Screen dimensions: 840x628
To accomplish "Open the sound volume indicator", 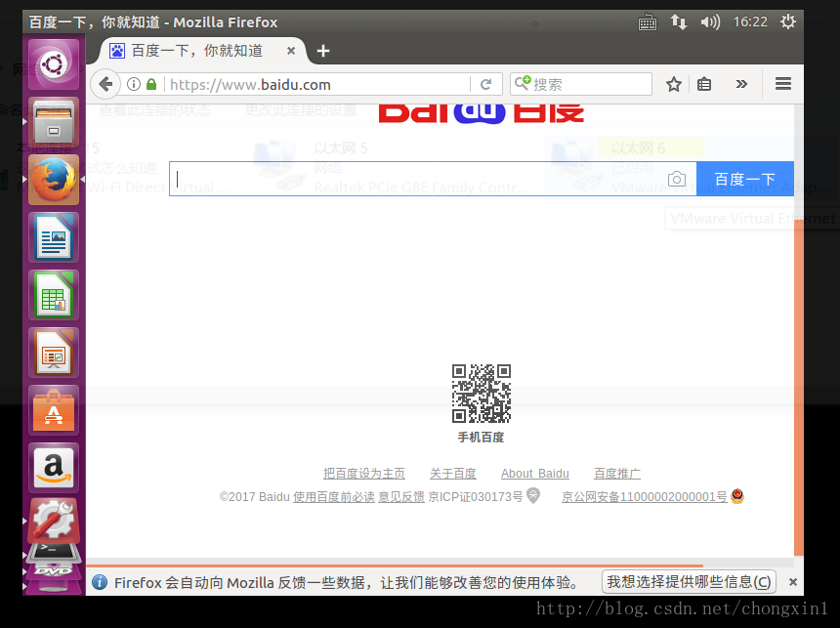I will 710,21.
